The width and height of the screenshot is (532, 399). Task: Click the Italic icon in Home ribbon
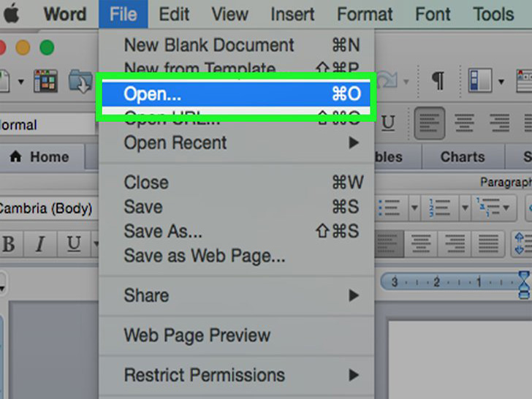pyautogui.click(x=41, y=244)
